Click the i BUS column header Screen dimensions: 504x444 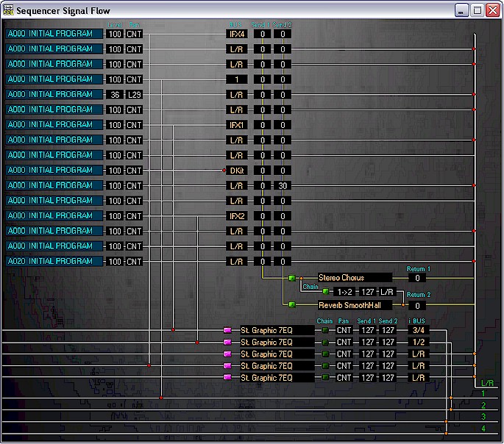tap(417, 321)
